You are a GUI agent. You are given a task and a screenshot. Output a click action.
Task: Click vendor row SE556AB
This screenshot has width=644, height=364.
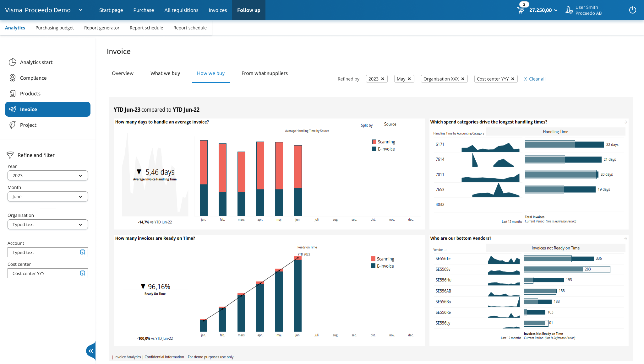pyautogui.click(x=529, y=291)
